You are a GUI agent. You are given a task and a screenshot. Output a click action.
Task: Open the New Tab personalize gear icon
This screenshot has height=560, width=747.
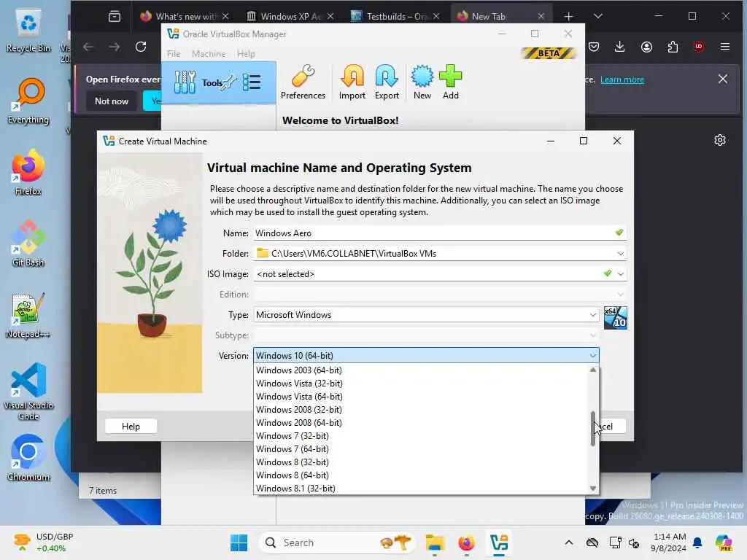[x=720, y=140]
